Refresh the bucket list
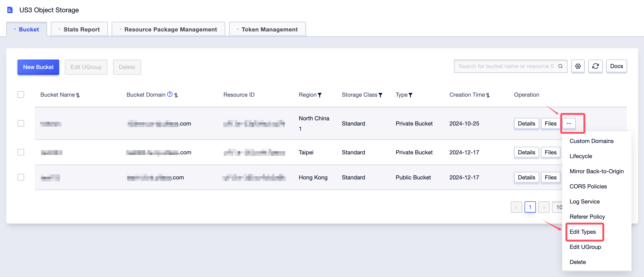This screenshot has width=644, height=277. 595,66
